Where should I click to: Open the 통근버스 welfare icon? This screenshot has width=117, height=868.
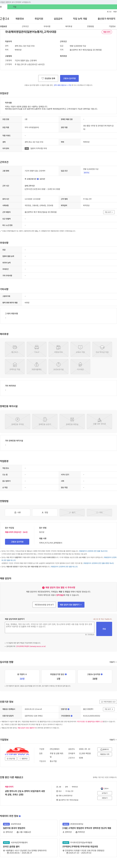coord(15,349)
